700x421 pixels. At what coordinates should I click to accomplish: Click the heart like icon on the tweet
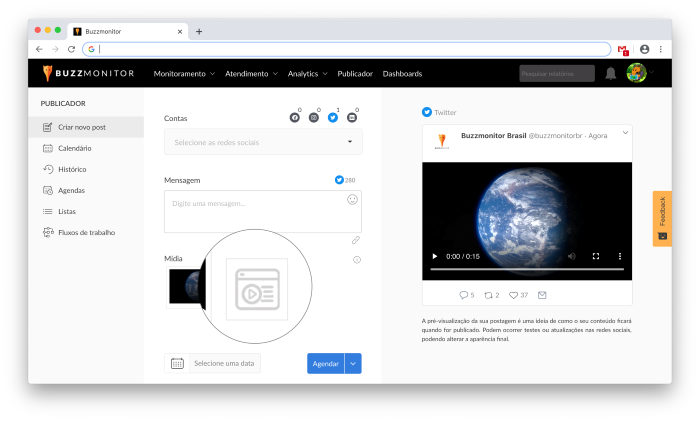[x=513, y=295]
